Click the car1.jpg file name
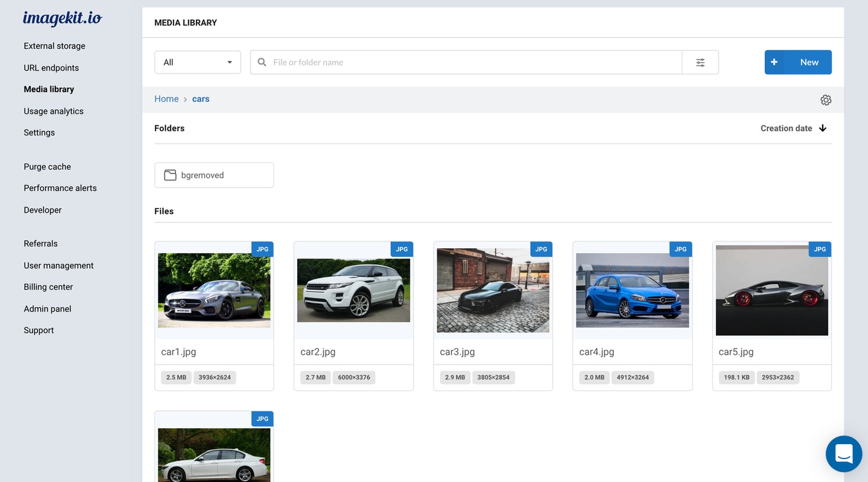Viewport: 868px width, 482px height. pyautogui.click(x=178, y=352)
